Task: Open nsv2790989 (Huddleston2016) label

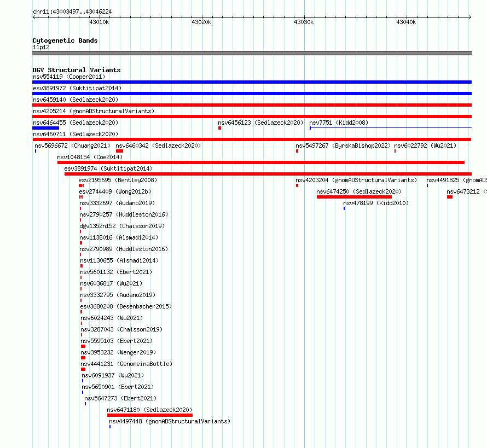Action: (124, 249)
